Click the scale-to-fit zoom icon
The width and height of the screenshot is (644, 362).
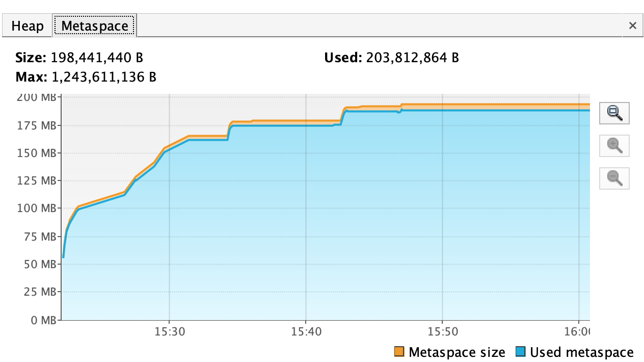click(614, 113)
